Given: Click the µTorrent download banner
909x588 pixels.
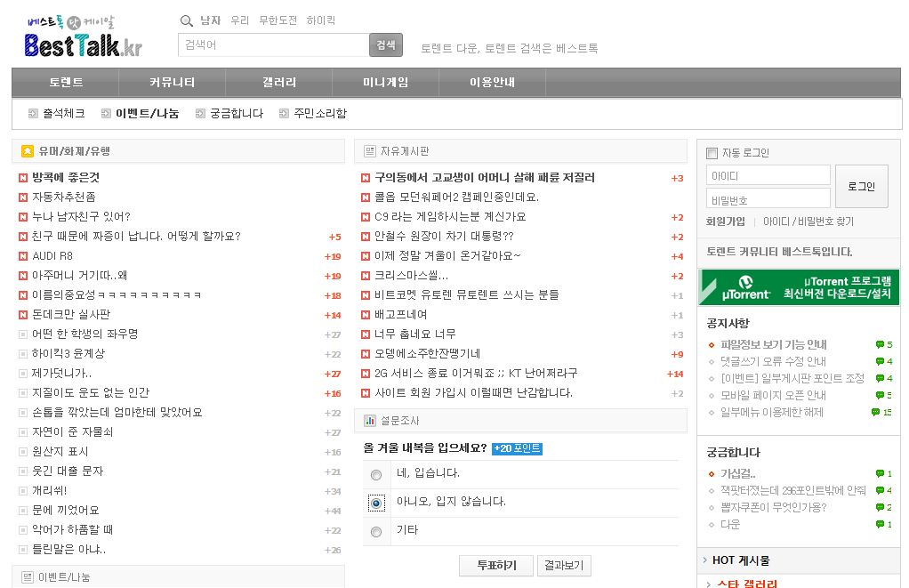Looking at the screenshot, I should 799,287.
